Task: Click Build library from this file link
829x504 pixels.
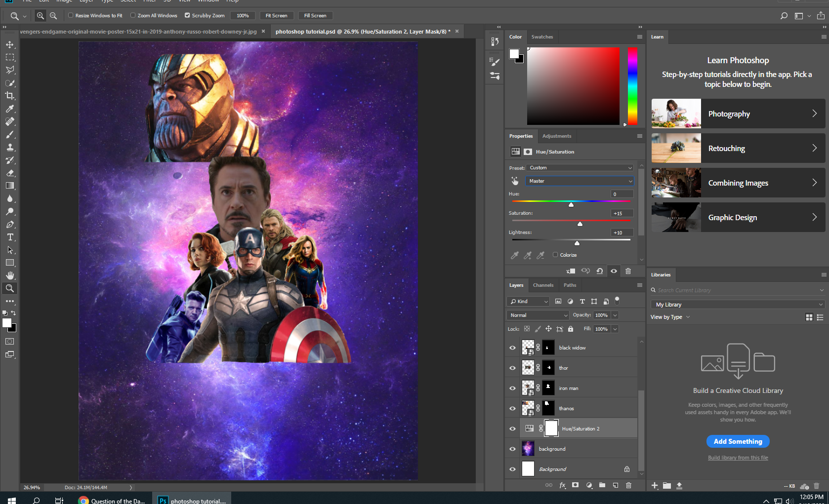Action: (x=738, y=458)
